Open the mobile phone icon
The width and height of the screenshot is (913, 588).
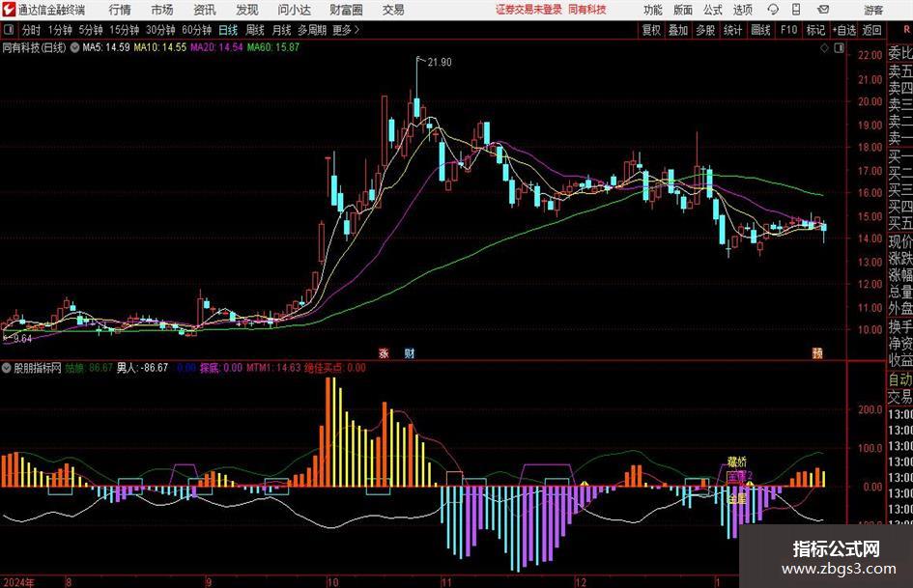click(x=796, y=10)
